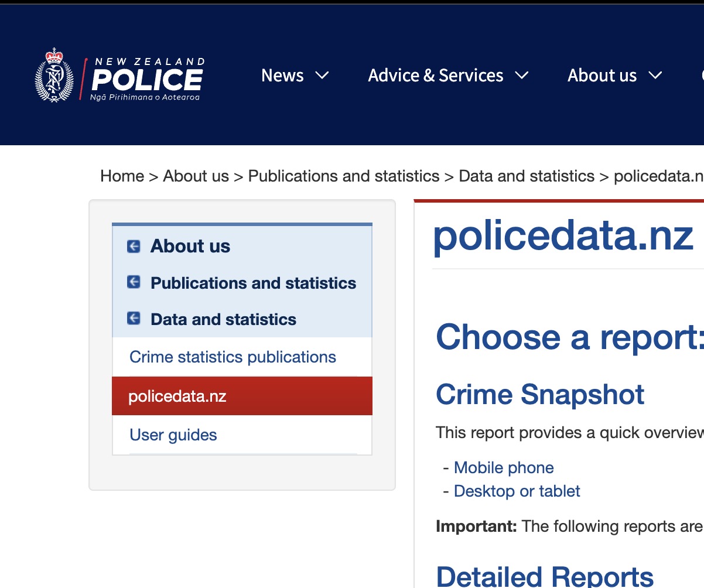Expand the About us chevron in header
The image size is (704, 588).
[655, 76]
